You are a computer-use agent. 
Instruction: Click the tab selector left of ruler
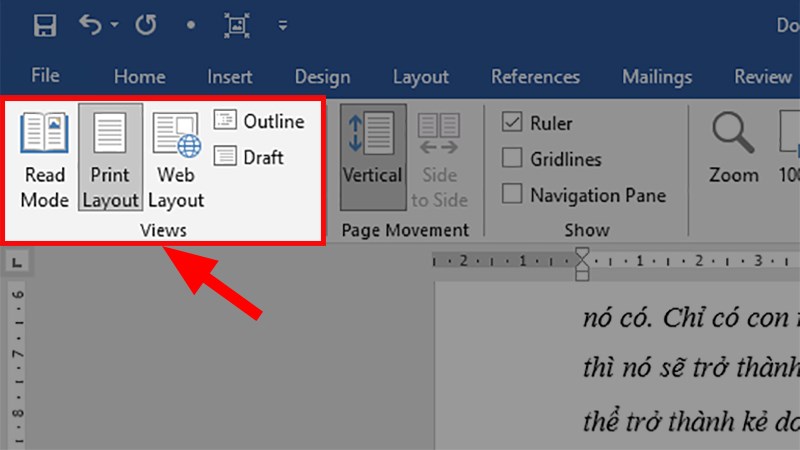17,264
